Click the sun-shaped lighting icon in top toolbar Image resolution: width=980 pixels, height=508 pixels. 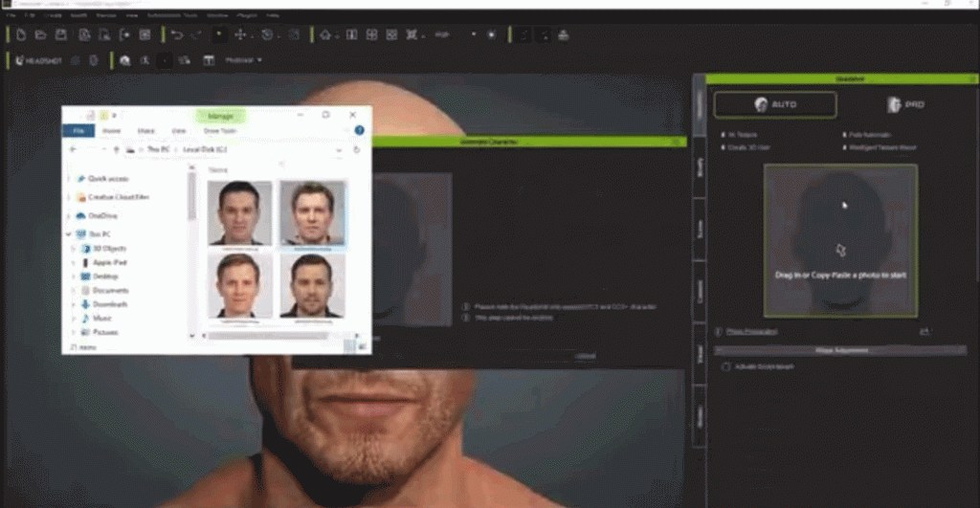click(x=492, y=35)
